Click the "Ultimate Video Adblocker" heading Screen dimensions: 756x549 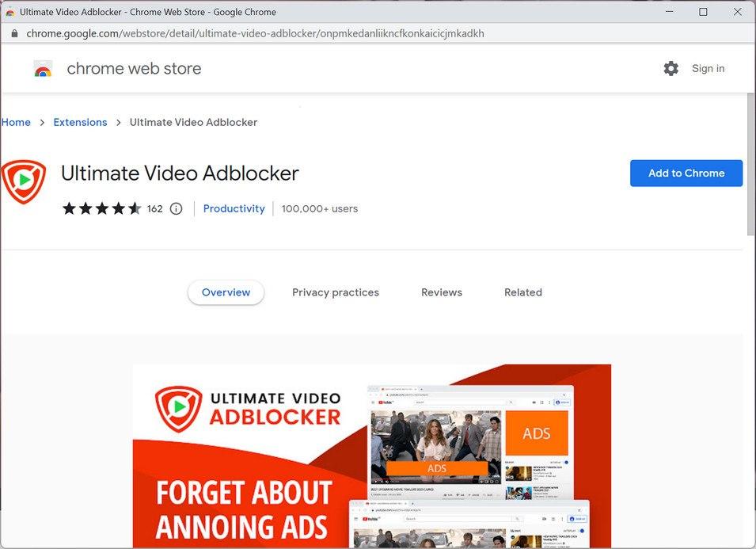[180, 173]
